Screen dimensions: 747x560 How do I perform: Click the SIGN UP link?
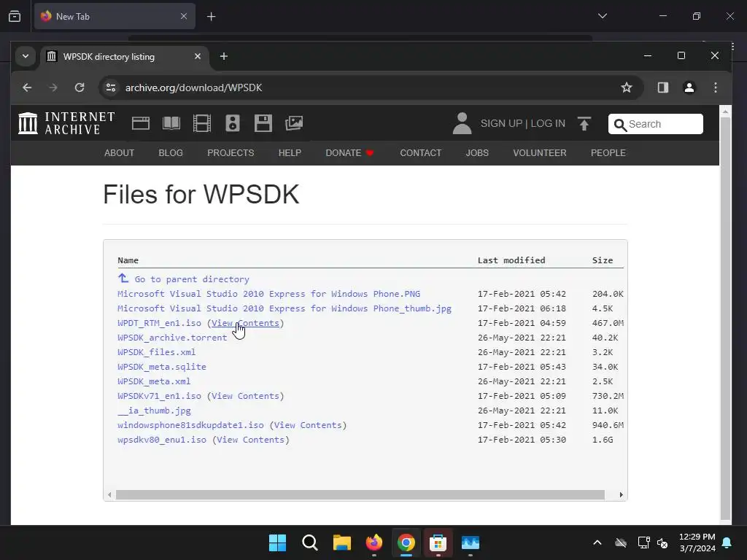pos(501,123)
